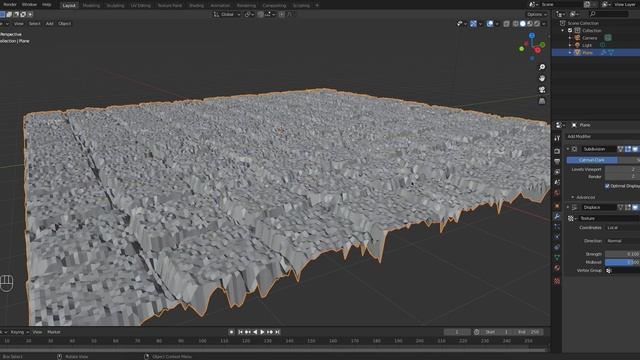Toggle snapping magnet icon in header
The image size is (640, 360).
[x=260, y=14]
